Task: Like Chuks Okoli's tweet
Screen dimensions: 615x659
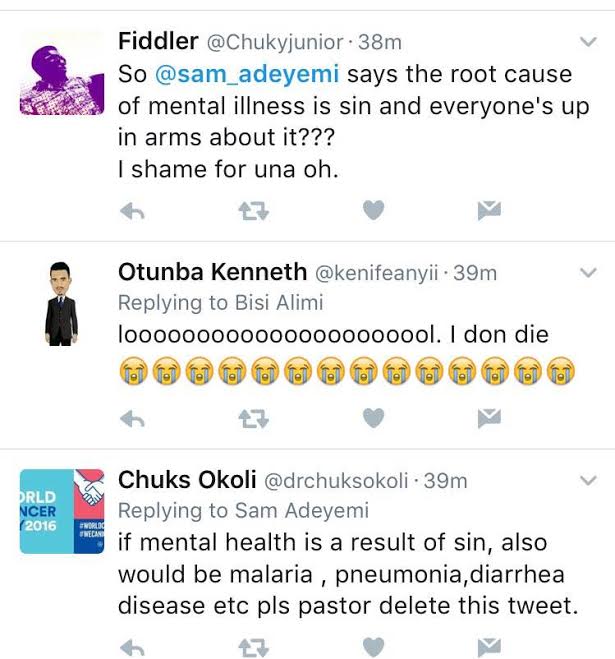Action: (372, 646)
